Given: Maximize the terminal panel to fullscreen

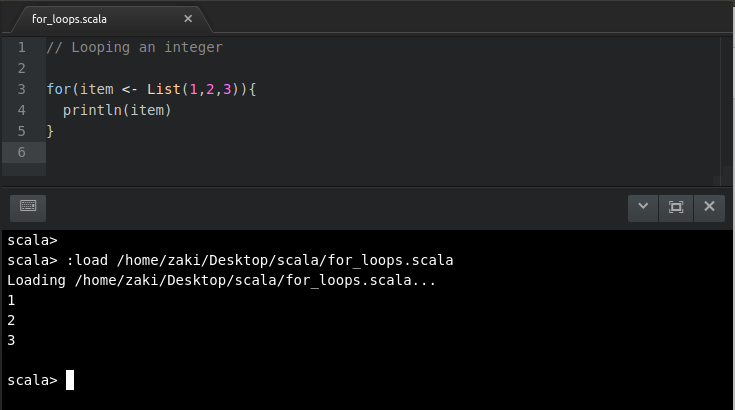Looking at the screenshot, I should tap(675, 208).
